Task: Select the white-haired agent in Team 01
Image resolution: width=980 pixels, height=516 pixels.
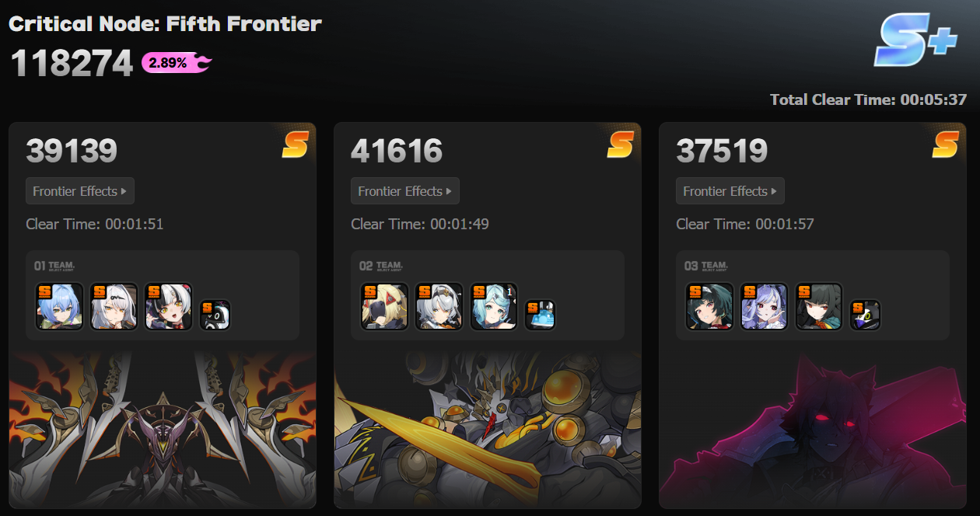Action: pos(114,306)
